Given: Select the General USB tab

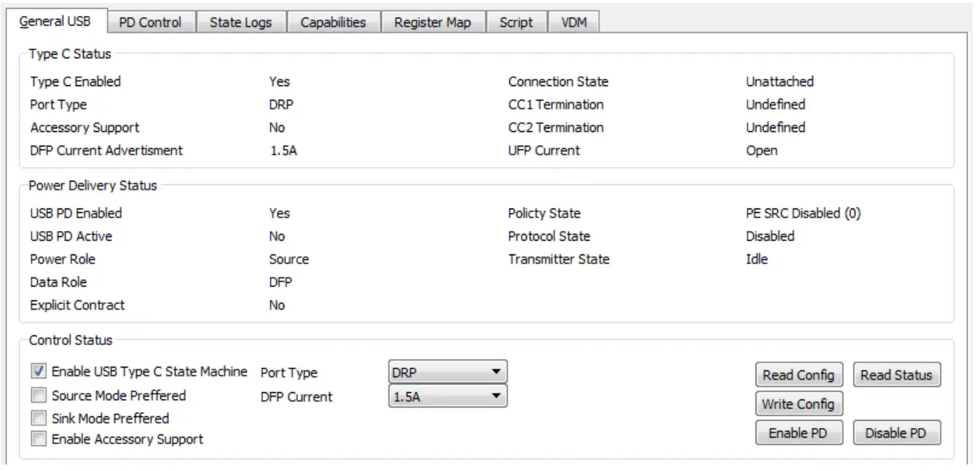Looking at the screenshot, I should tap(55, 21).
